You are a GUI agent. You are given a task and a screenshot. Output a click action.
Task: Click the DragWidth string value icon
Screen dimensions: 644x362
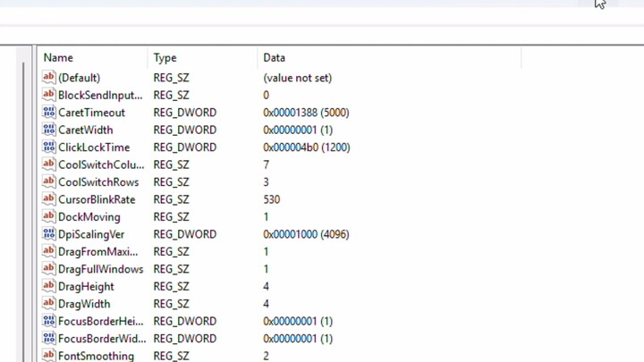coord(48,303)
